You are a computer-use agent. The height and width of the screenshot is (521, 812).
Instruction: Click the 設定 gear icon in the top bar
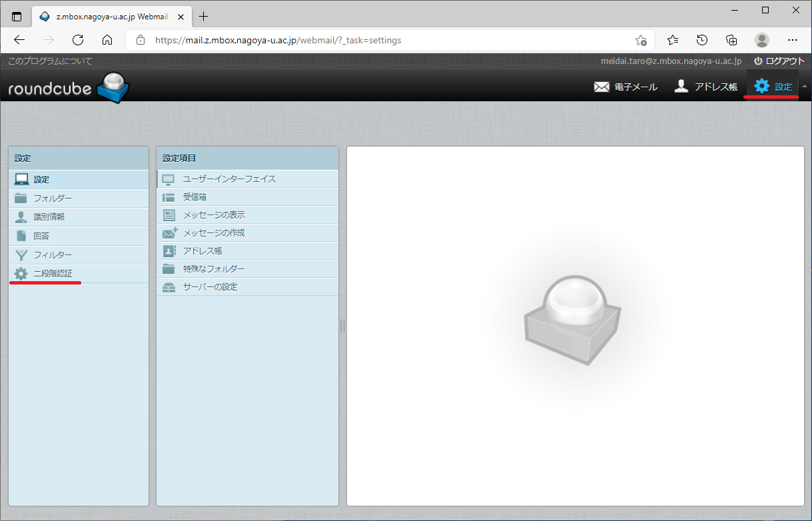(761, 86)
